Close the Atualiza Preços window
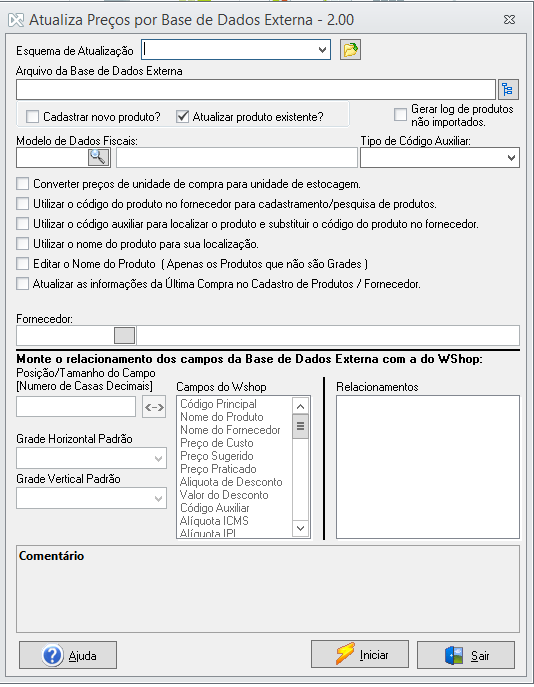This screenshot has height=687, width=534. pyautogui.click(x=509, y=20)
